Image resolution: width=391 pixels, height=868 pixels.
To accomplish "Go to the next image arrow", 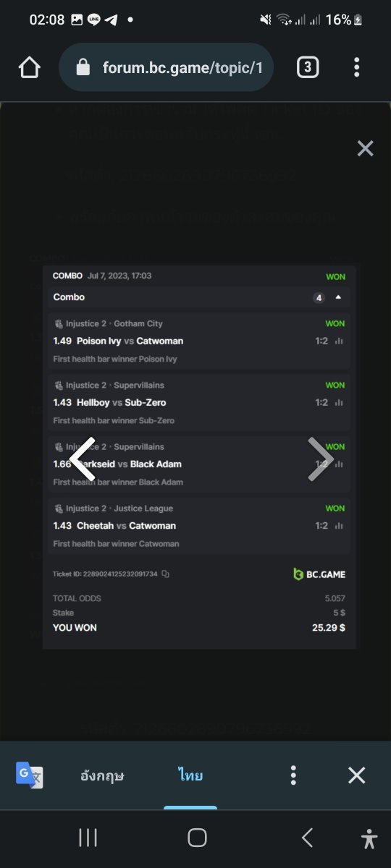I will pos(319,459).
